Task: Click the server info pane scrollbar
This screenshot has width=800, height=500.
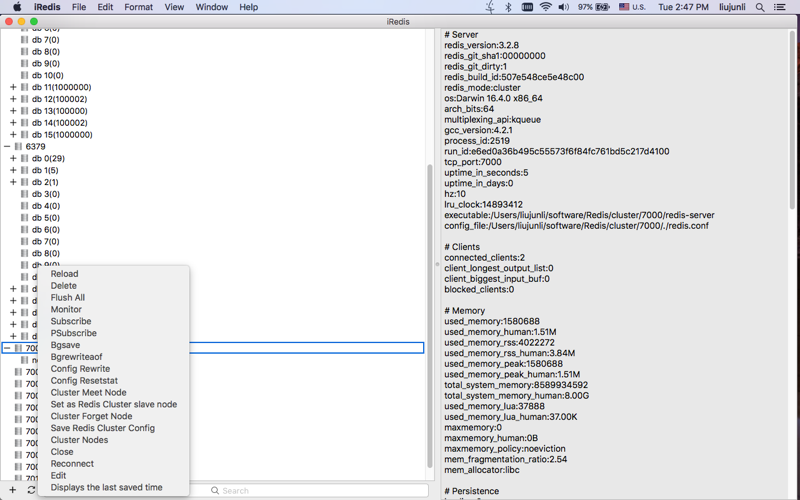Action: [793, 120]
